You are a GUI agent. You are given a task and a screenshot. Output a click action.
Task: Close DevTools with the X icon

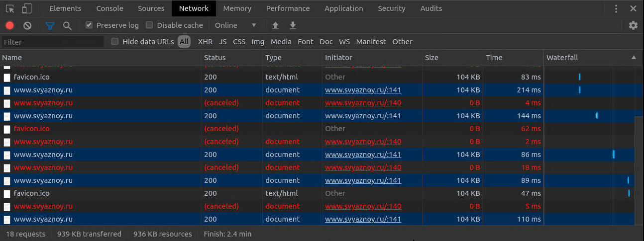point(633,8)
